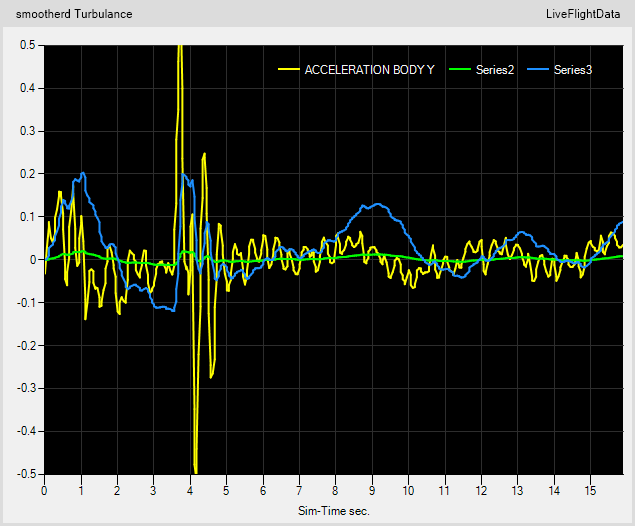Click the yellow curve's lowest dip at -0.5
This screenshot has width=635, height=526.
(196, 470)
